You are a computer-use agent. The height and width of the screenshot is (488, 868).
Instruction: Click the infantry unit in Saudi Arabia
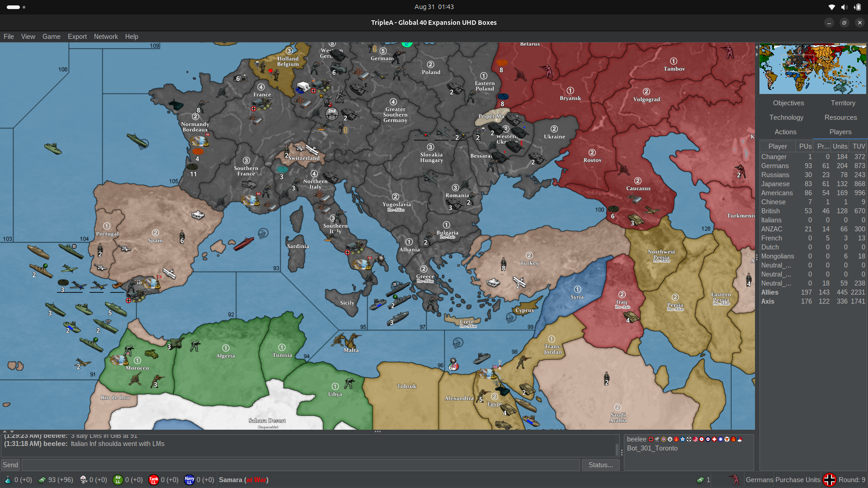607,377
